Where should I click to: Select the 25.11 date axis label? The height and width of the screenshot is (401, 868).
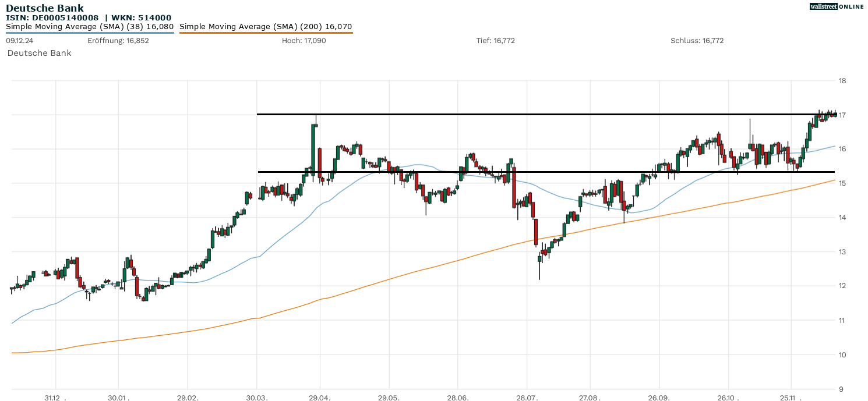(x=788, y=398)
